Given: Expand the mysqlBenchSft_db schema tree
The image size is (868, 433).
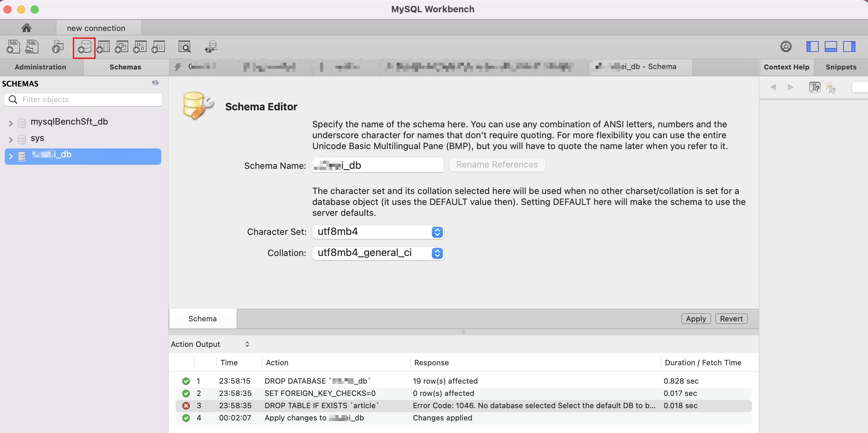Looking at the screenshot, I should point(11,123).
